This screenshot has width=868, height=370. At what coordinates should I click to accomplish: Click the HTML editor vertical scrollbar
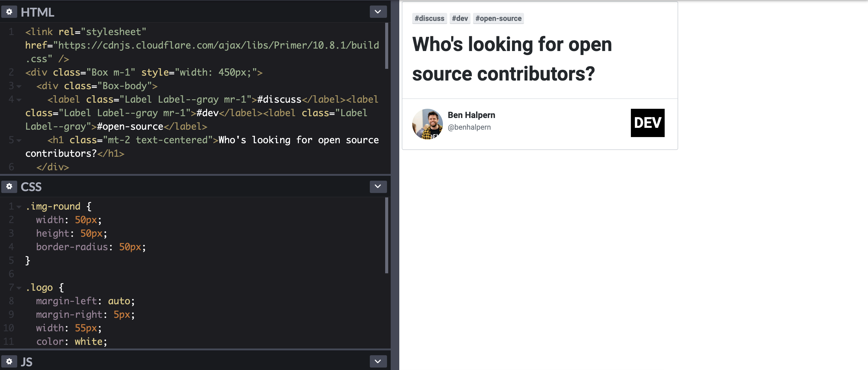point(386,46)
